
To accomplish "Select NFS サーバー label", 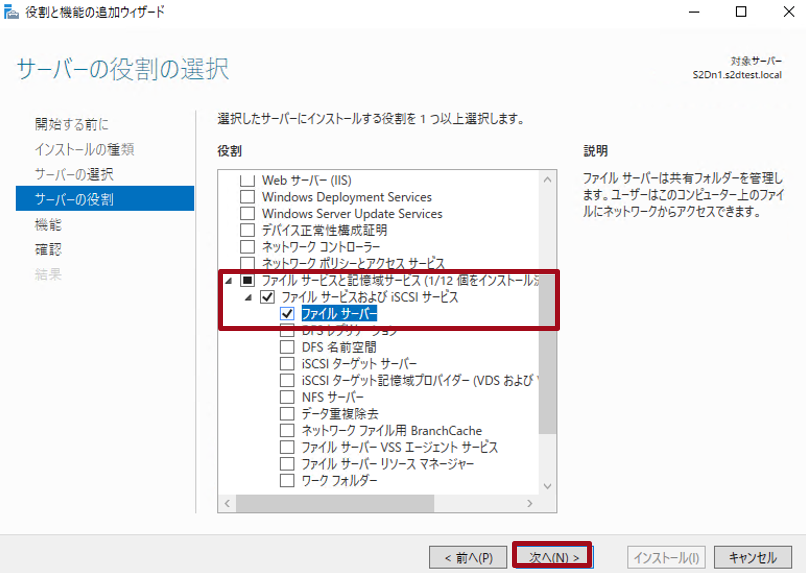I will 333,397.
